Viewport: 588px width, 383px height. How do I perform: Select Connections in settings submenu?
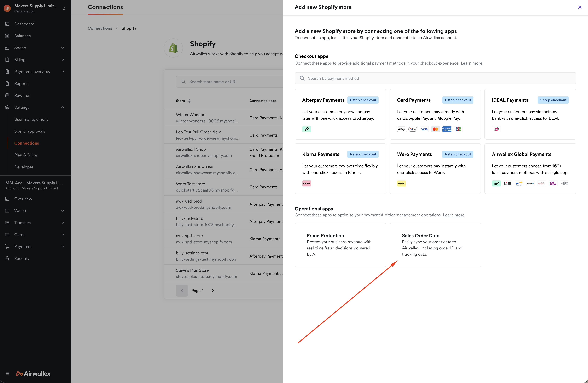27,143
